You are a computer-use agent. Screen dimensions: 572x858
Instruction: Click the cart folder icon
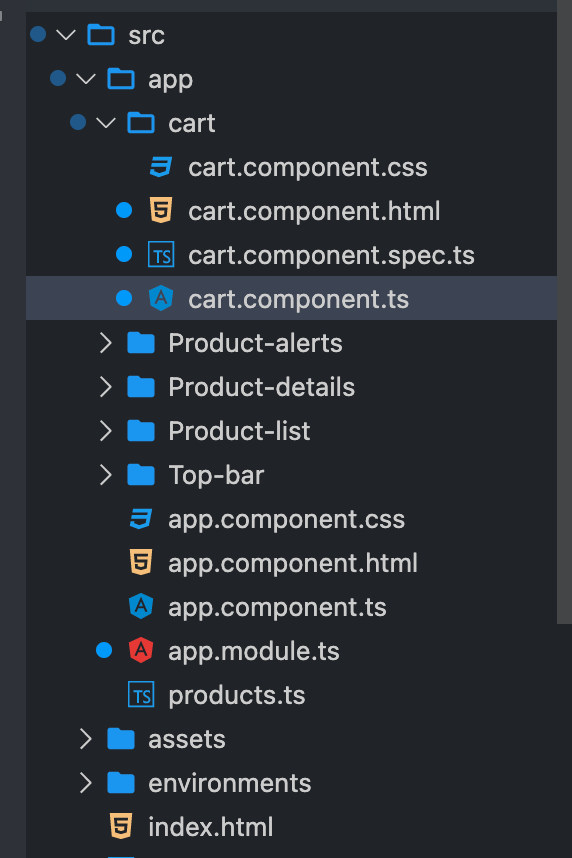pos(141,123)
